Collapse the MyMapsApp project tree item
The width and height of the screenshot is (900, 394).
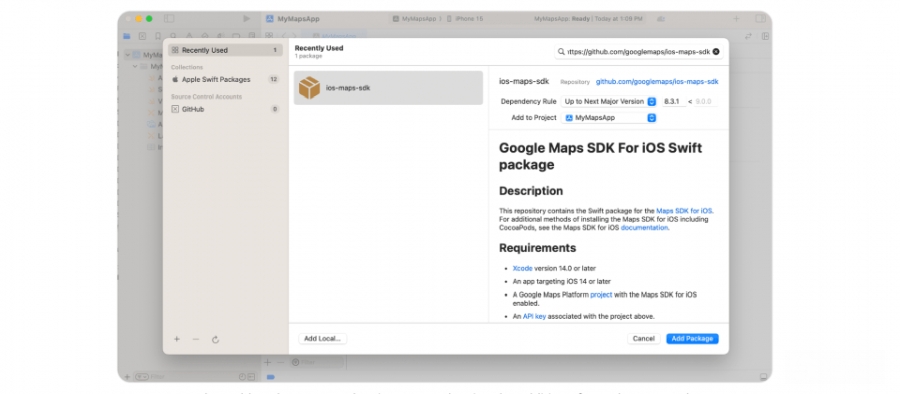click(x=127, y=55)
